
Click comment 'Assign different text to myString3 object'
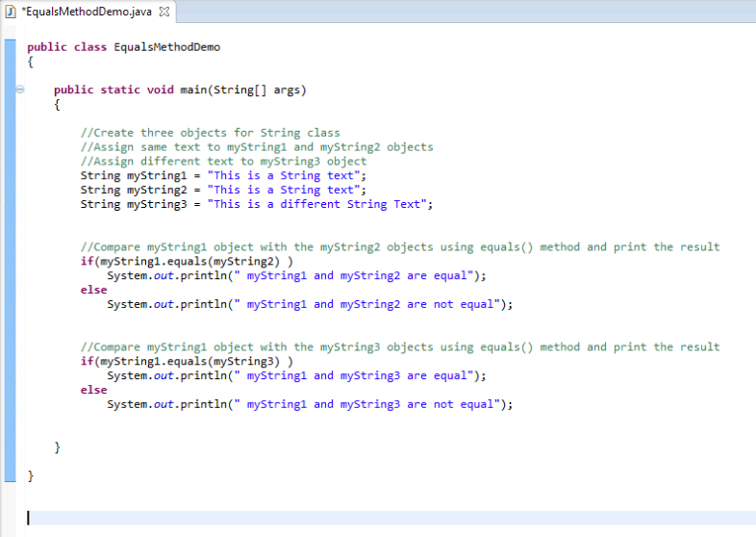point(224,162)
